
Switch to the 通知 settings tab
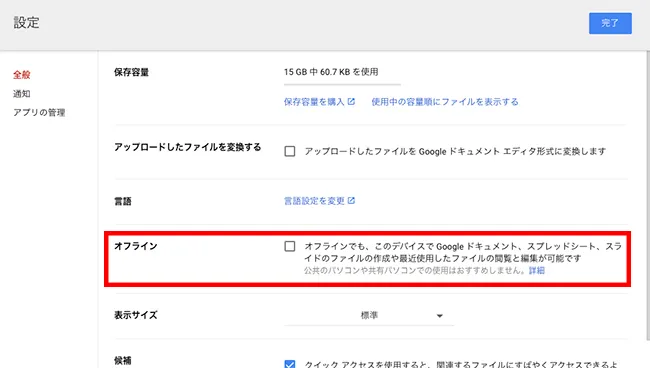tap(22, 94)
